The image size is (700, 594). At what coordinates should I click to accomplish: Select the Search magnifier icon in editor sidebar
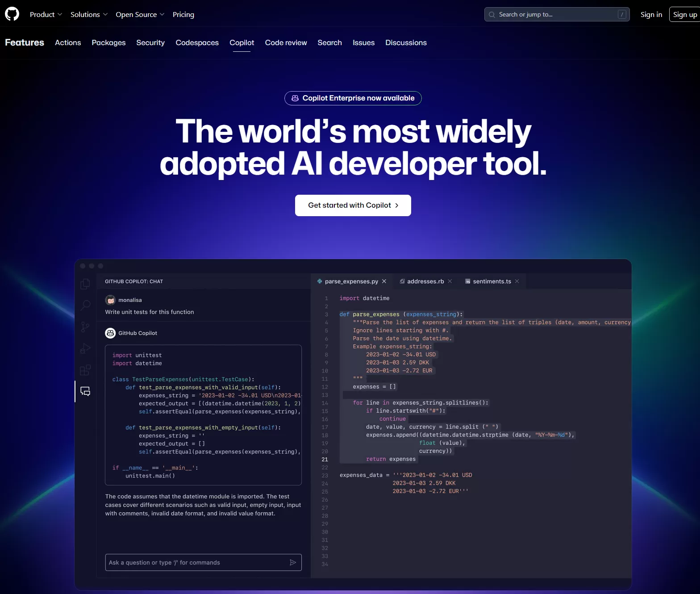tap(85, 305)
